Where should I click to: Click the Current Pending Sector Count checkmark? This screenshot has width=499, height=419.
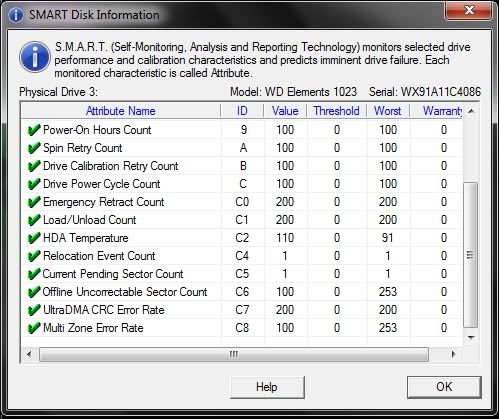pyautogui.click(x=34, y=274)
